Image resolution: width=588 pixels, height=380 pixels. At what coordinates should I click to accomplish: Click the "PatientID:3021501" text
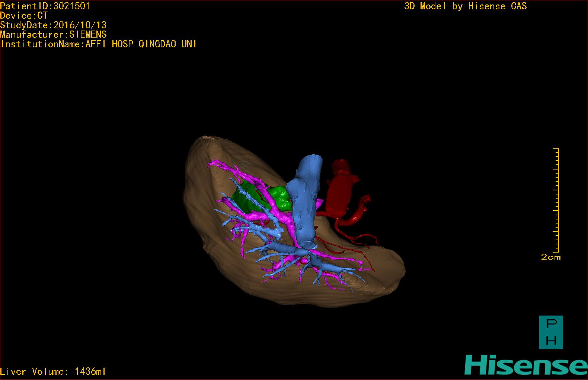coord(45,6)
